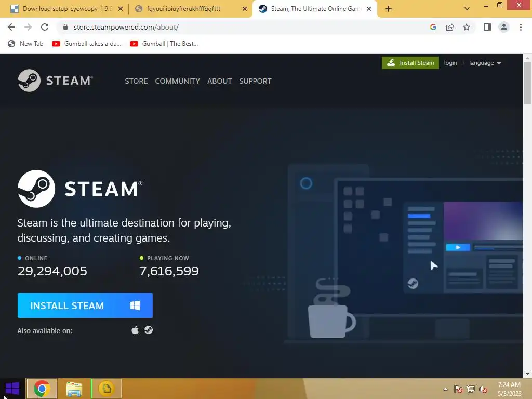Close the fgyuuiiioiuyfrerukhfffggfttt tab
This screenshot has width=532, height=399.
pyautogui.click(x=245, y=9)
